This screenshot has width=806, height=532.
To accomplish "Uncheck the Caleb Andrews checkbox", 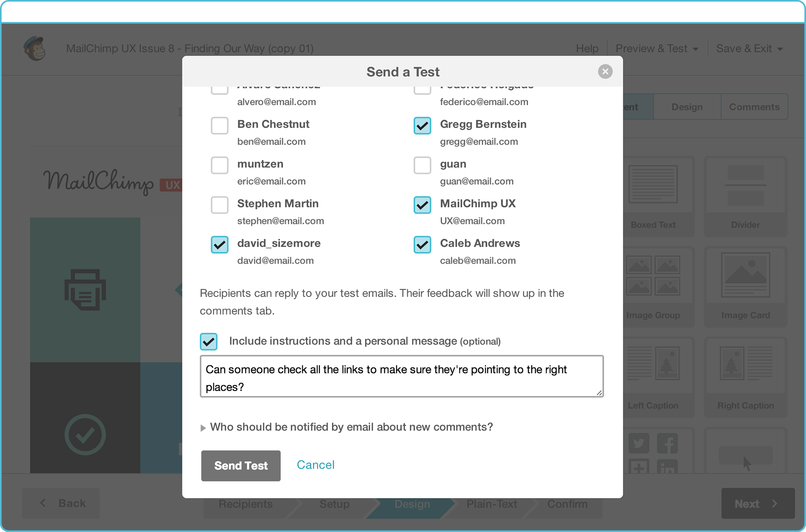I will (422, 245).
